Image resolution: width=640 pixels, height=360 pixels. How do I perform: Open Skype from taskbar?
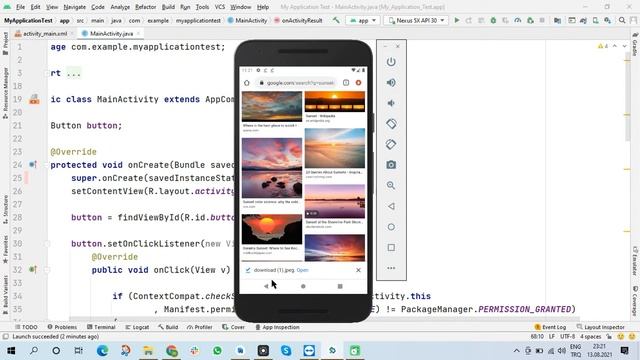coord(286,351)
